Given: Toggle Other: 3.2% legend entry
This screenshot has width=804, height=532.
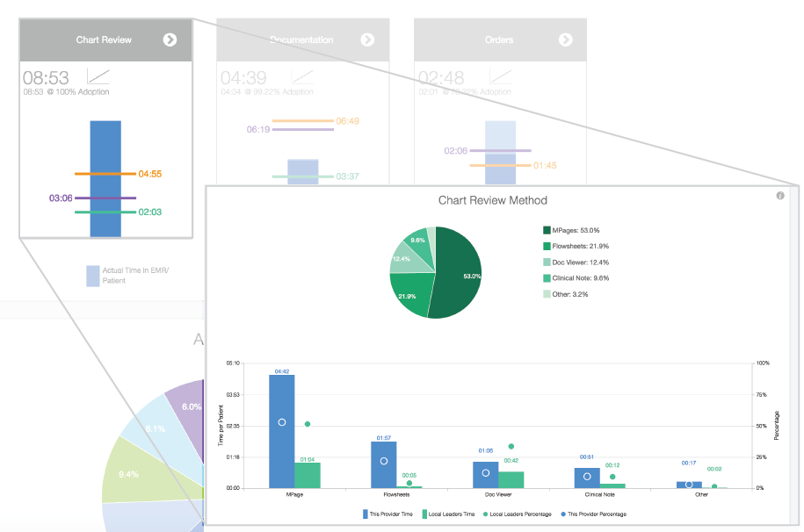Looking at the screenshot, I should [x=566, y=294].
